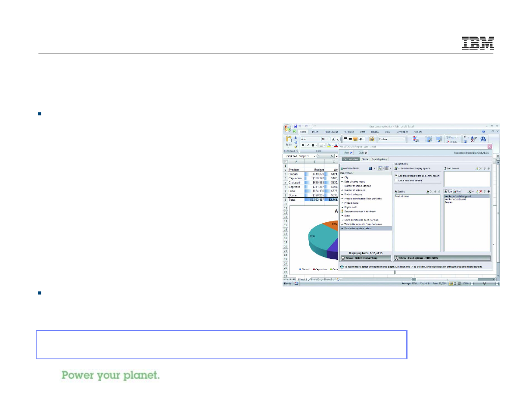Open the number format Custom dropdown
The height and width of the screenshot is (411, 532).
[x=404, y=139]
